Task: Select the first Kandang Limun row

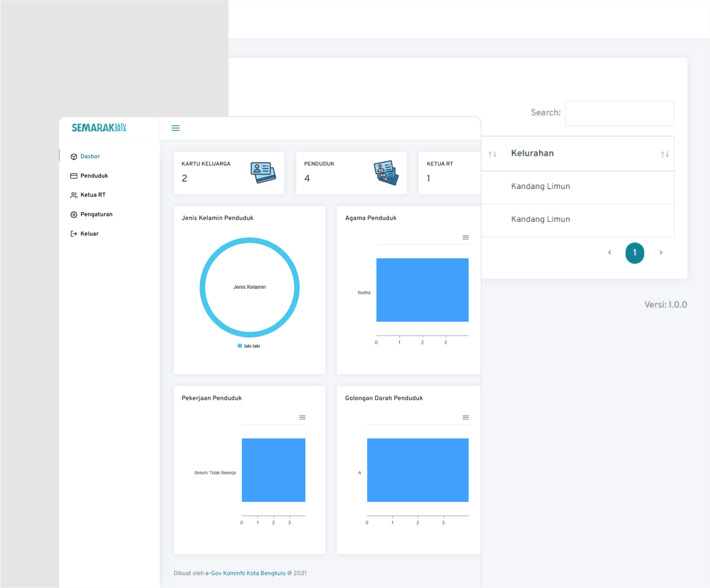Action: click(578, 187)
